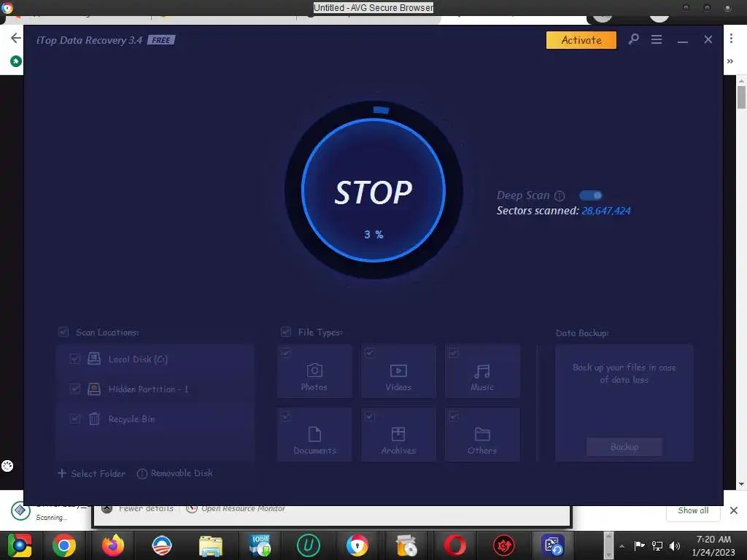
Task: Open Opera from taskbar
Action: (454, 545)
